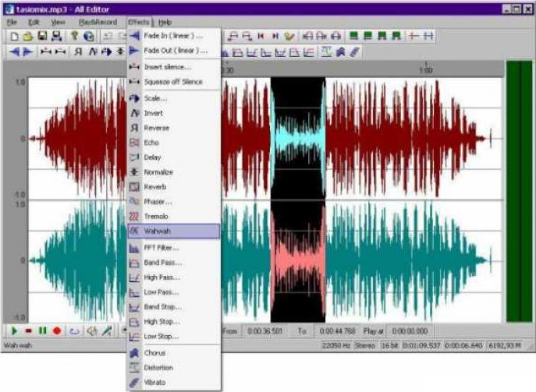Pause playback with the Pause button
This screenshot has height=392, width=536.
tap(41, 331)
